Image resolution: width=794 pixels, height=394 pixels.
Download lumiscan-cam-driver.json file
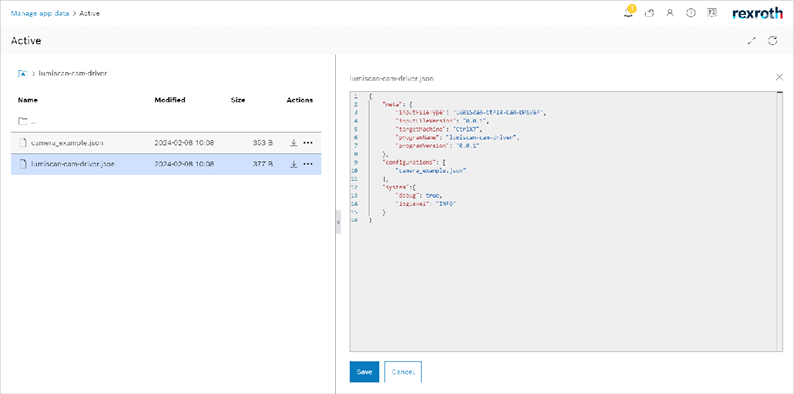[x=293, y=164]
